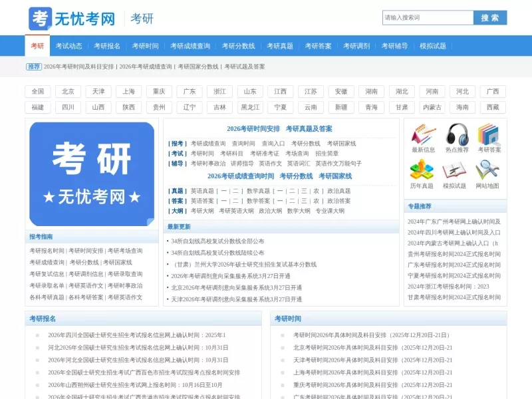Open 贵州考研报名时间2024 topic link
The height and width of the screenshot is (399, 532).
click(454, 255)
